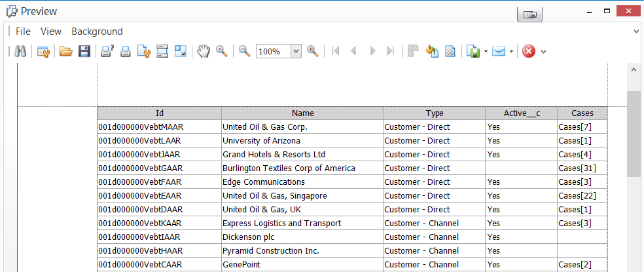
Task: Open the 100% zoom dropdown arrow
Action: pyautogui.click(x=296, y=51)
